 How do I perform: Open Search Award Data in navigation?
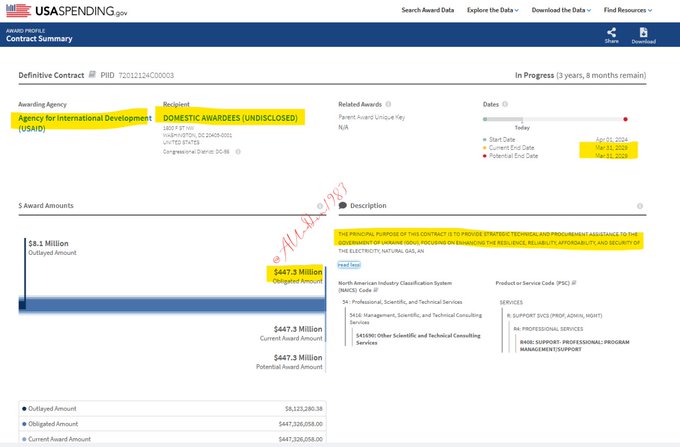pos(427,10)
